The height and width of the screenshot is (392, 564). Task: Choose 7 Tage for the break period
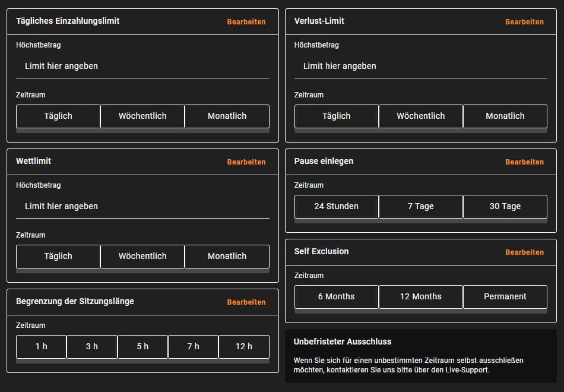[420, 206]
